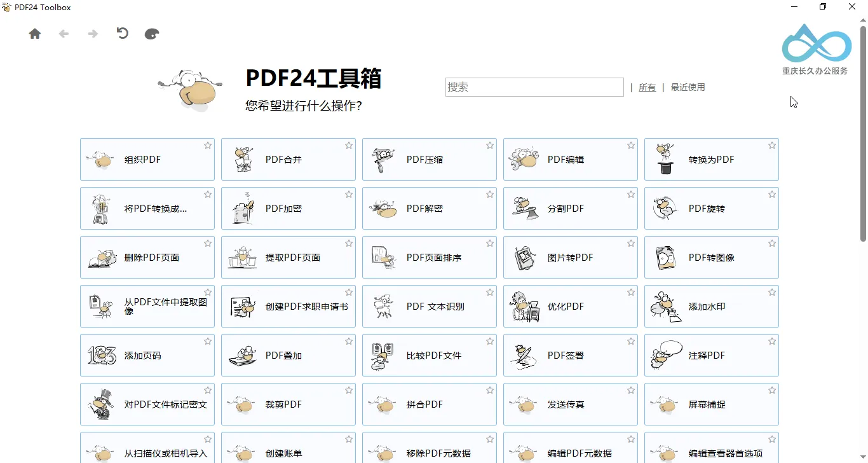
Task: Open the 转换为PDF top-hat icon
Action: coord(665,160)
